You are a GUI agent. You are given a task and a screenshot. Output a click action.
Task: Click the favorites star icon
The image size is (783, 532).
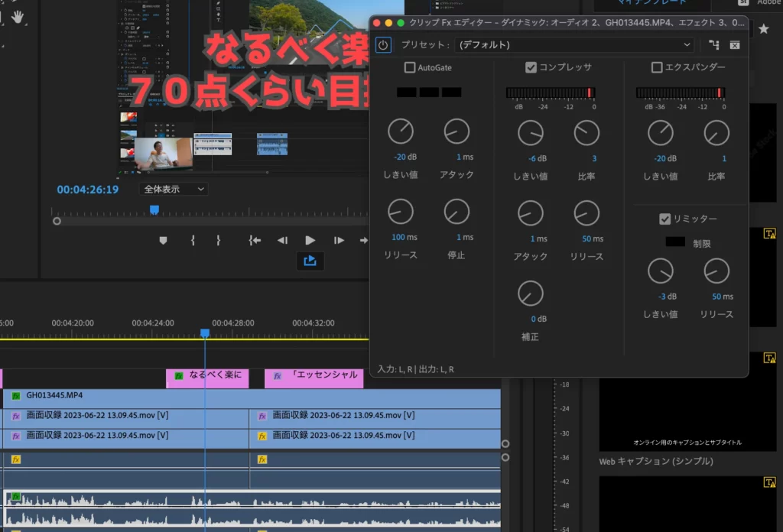point(764,29)
